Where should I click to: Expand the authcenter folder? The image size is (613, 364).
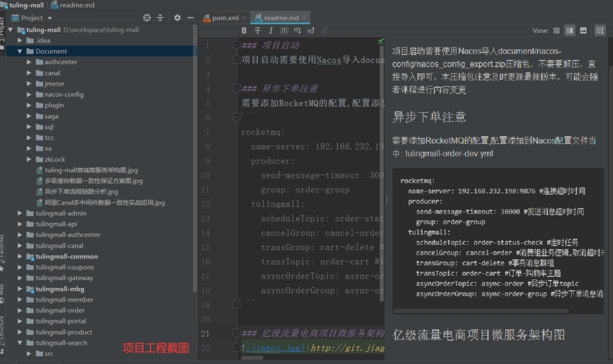[x=29, y=62]
